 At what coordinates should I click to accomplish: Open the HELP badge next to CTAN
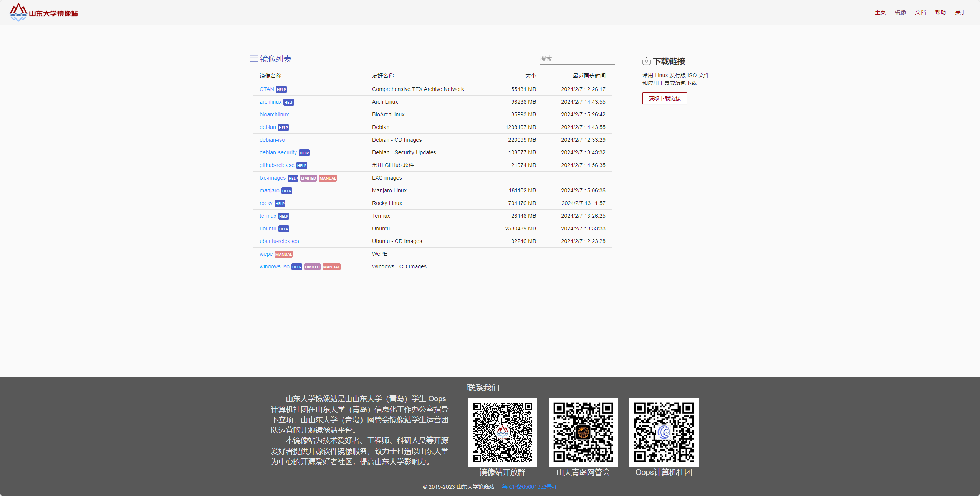tap(281, 89)
